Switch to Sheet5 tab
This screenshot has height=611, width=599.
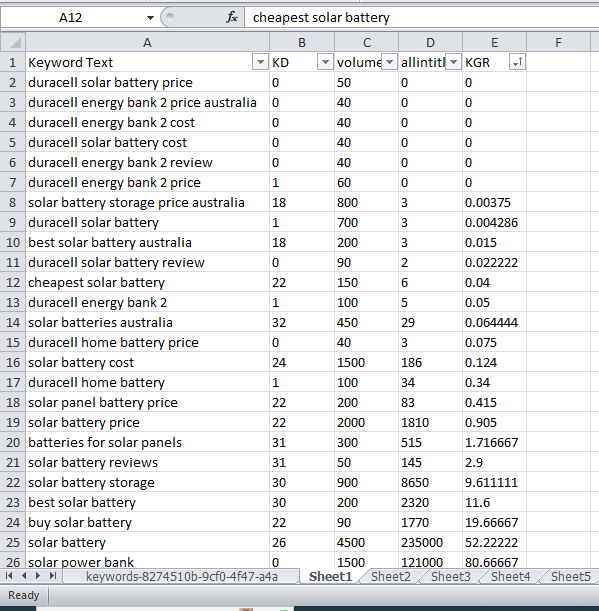(x=571, y=576)
